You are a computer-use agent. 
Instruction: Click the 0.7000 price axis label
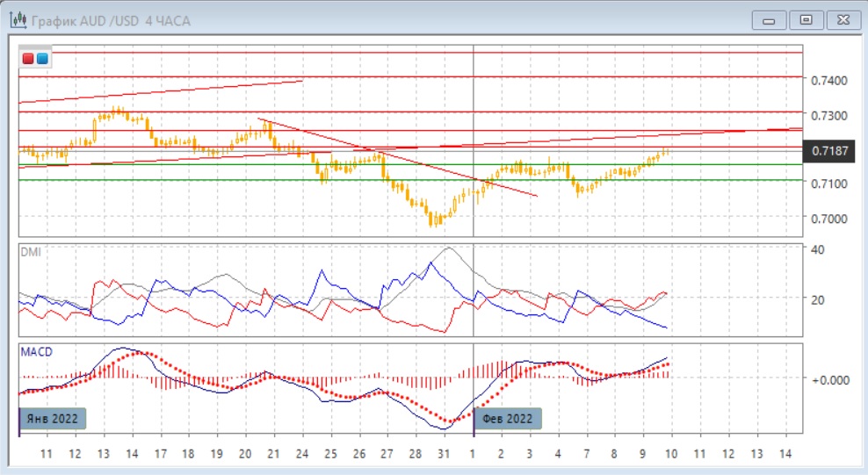click(x=829, y=218)
